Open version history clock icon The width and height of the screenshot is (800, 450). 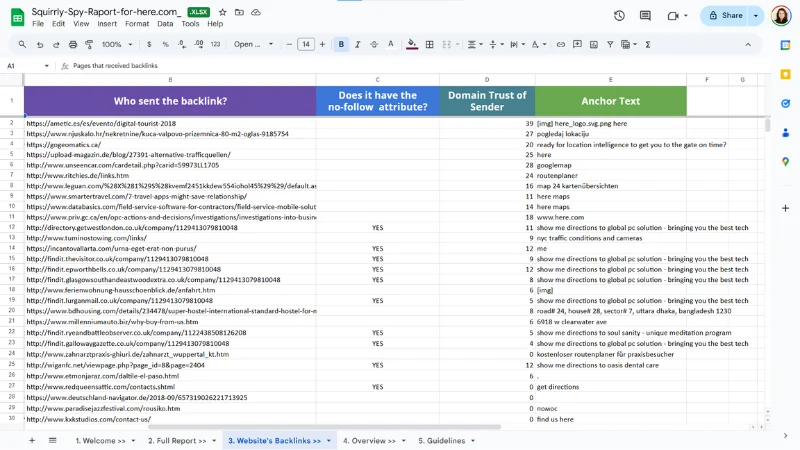pos(619,15)
